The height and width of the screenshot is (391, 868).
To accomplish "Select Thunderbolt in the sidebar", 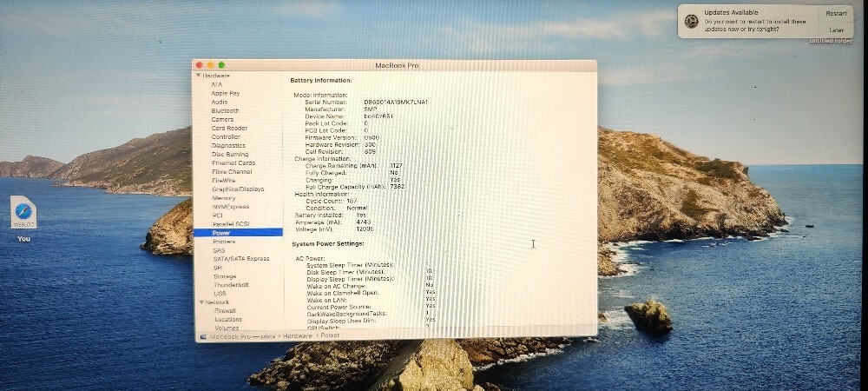I will (x=232, y=285).
